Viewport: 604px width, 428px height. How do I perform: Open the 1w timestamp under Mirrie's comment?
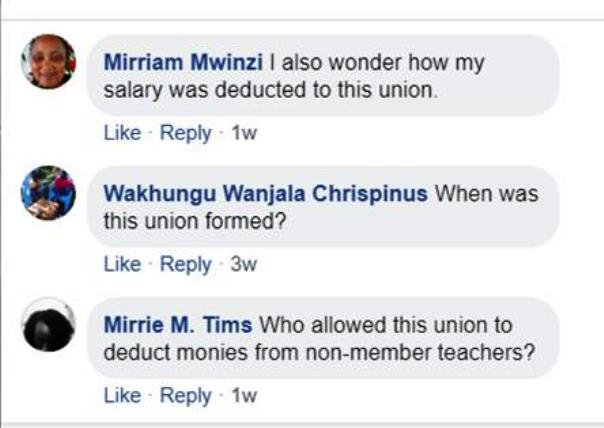coord(244,395)
